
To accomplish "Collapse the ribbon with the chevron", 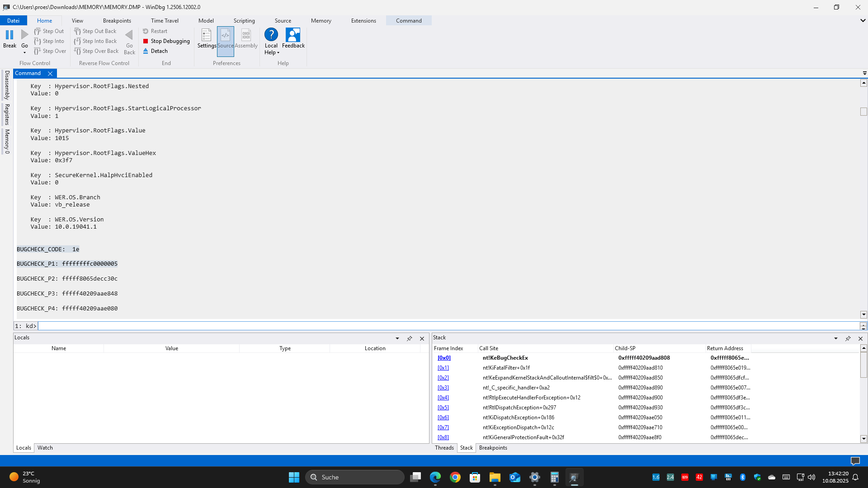I will click(863, 20).
